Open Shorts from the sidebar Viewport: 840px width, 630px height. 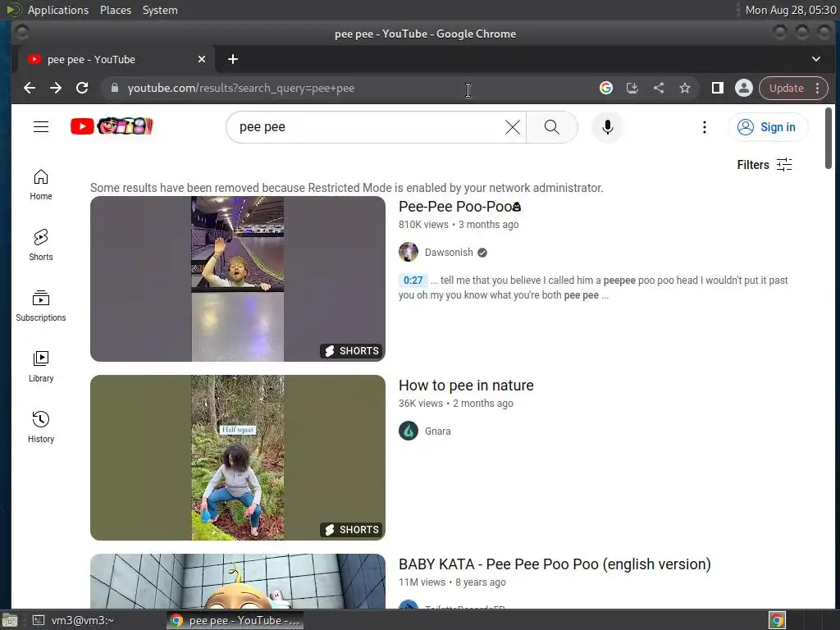coord(41,245)
